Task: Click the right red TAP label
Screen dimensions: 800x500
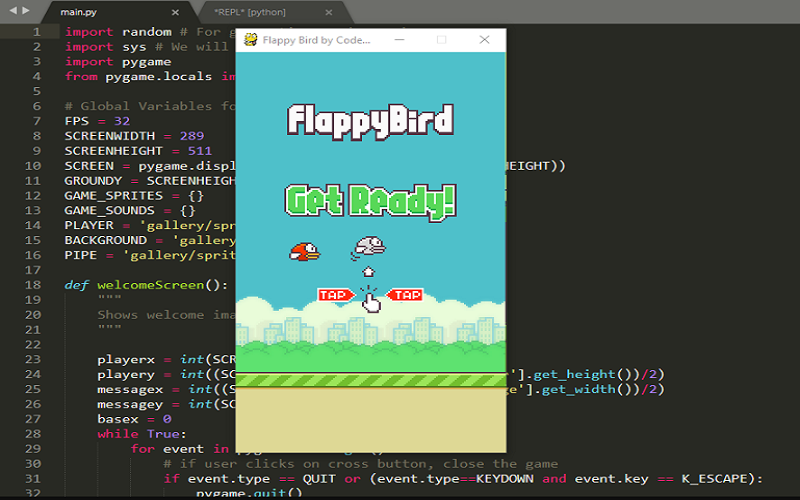Action: click(405, 295)
